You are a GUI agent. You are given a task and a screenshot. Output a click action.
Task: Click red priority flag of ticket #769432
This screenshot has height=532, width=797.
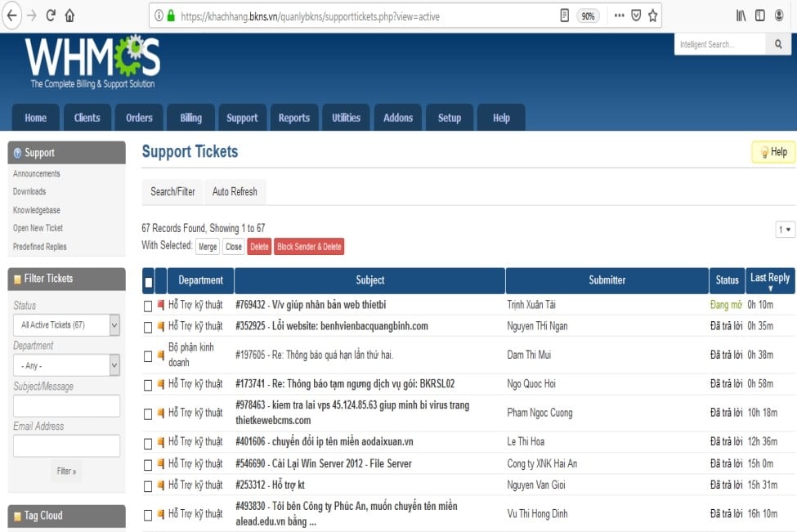coord(161,306)
